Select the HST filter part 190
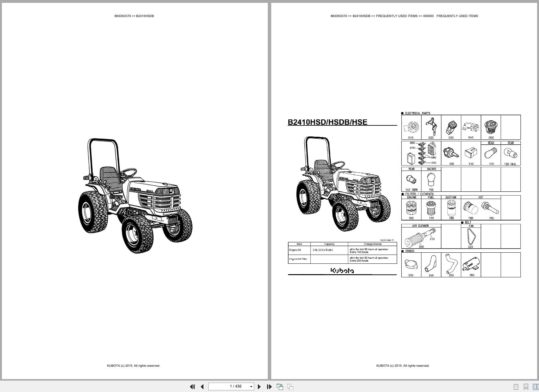This screenshot has height=392, width=539. [470, 208]
